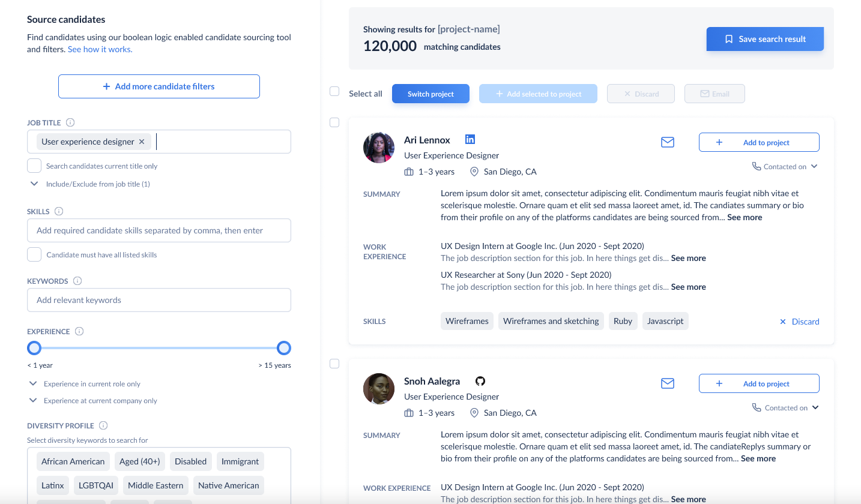Click Javascript skill tag
The image size is (861, 504).
665,321
